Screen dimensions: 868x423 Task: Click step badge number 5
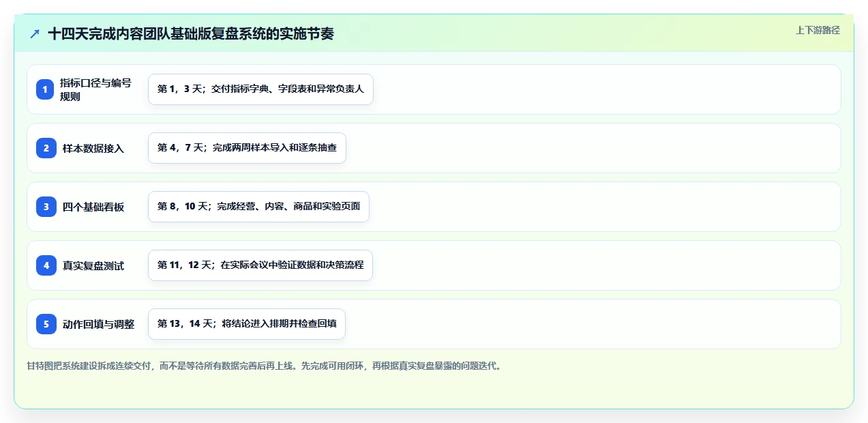[x=45, y=324]
